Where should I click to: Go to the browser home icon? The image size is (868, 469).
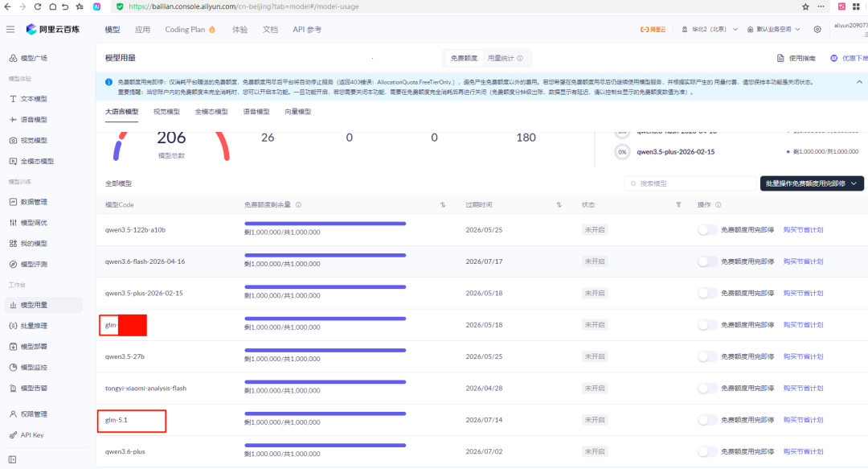(52, 6)
